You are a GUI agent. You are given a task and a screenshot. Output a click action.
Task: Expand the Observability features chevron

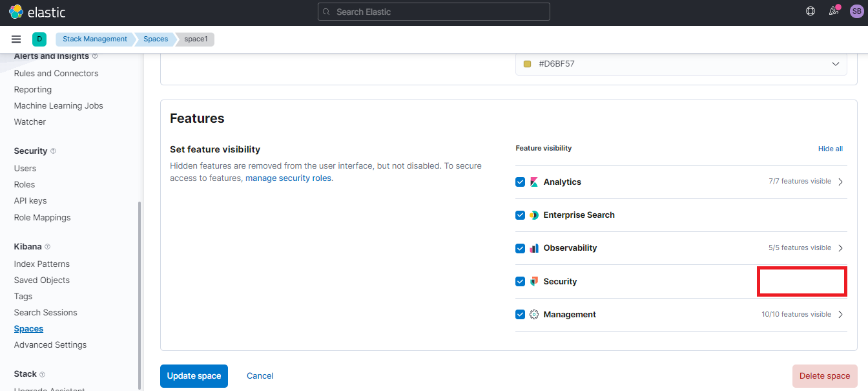coord(840,248)
